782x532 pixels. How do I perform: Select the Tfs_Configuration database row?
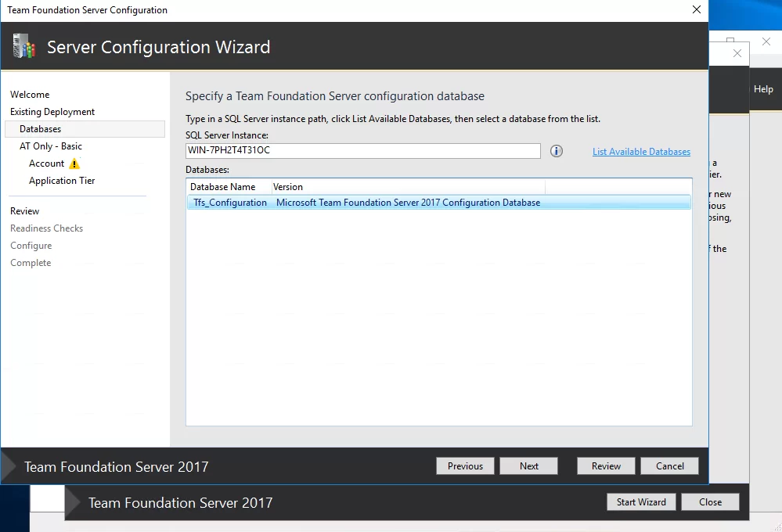[438, 203]
